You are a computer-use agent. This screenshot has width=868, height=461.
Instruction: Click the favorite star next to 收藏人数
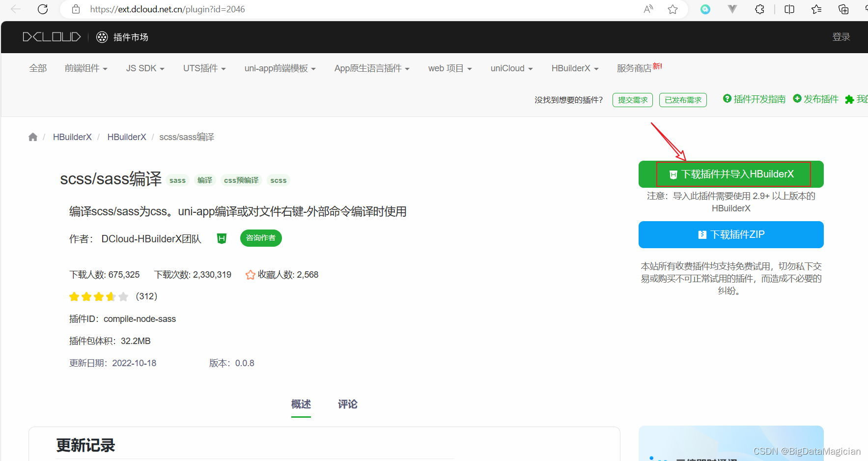tap(250, 275)
